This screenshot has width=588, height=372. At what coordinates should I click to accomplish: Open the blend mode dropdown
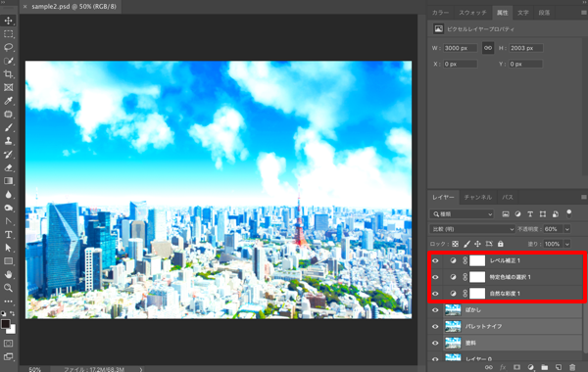(x=472, y=229)
